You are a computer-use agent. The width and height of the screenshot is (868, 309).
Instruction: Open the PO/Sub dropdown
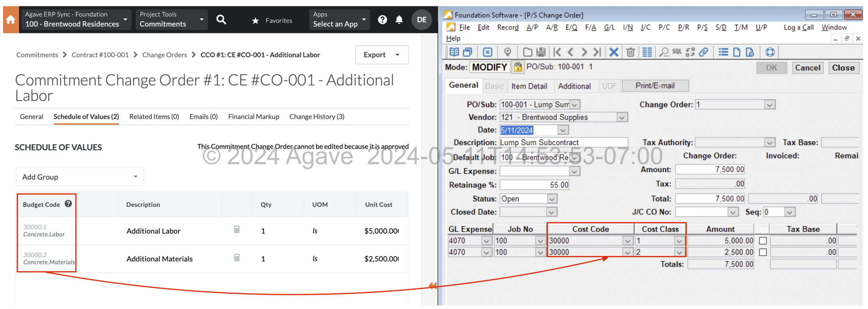(x=575, y=105)
